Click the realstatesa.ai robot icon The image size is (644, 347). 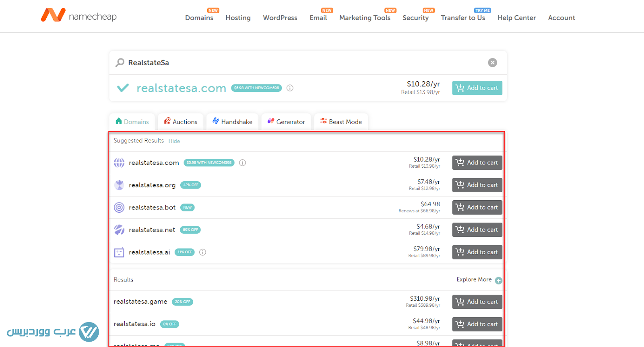tap(119, 253)
